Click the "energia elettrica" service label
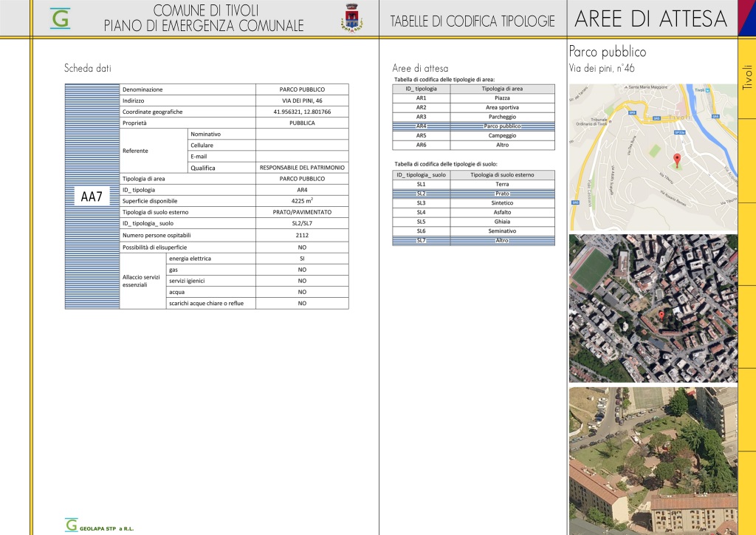756x535 pixels. click(190, 259)
